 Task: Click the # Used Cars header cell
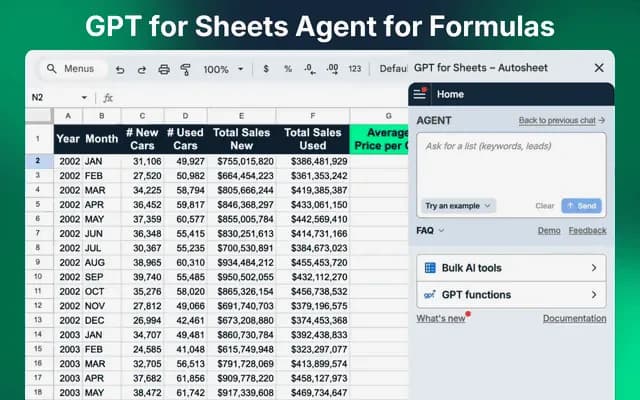pyautogui.click(x=185, y=139)
